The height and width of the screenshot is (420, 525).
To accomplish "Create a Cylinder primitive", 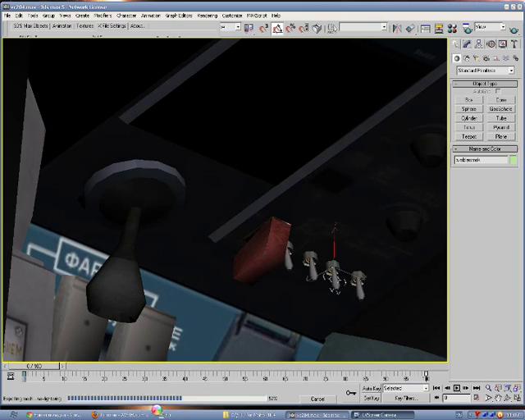I will pyautogui.click(x=469, y=118).
